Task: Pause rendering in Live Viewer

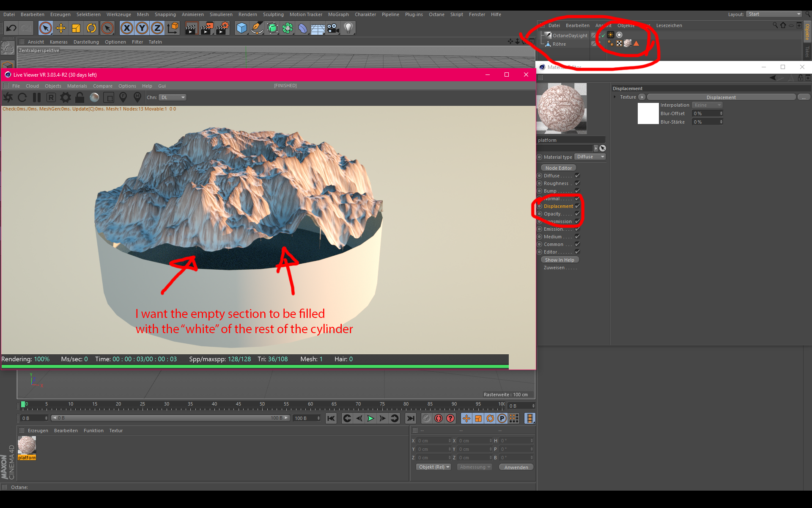Action: tap(37, 98)
